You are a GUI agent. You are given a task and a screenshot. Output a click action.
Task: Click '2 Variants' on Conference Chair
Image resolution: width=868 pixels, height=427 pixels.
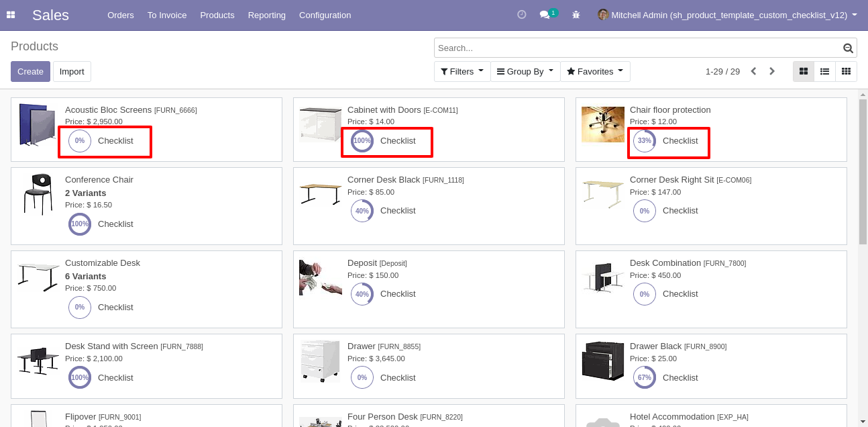tap(86, 193)
